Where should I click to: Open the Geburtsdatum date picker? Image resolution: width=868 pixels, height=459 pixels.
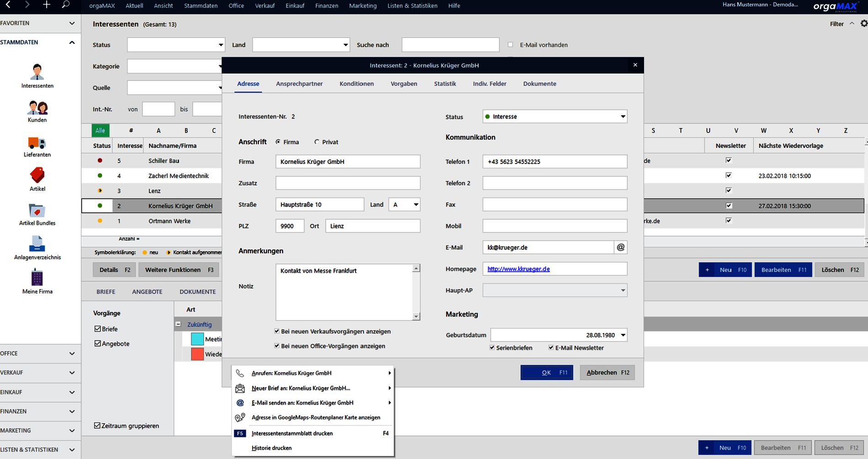coord(623,335)
